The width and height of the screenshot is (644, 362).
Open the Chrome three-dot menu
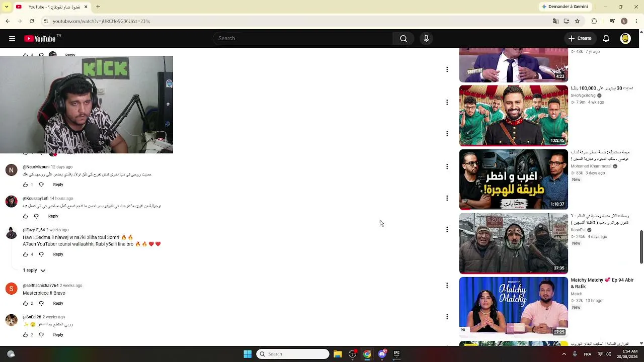point(636,21)
